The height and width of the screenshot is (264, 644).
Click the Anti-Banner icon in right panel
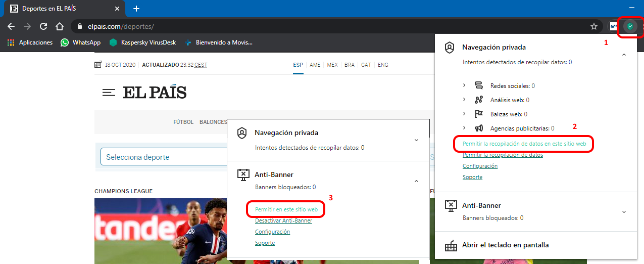point(451,205)
